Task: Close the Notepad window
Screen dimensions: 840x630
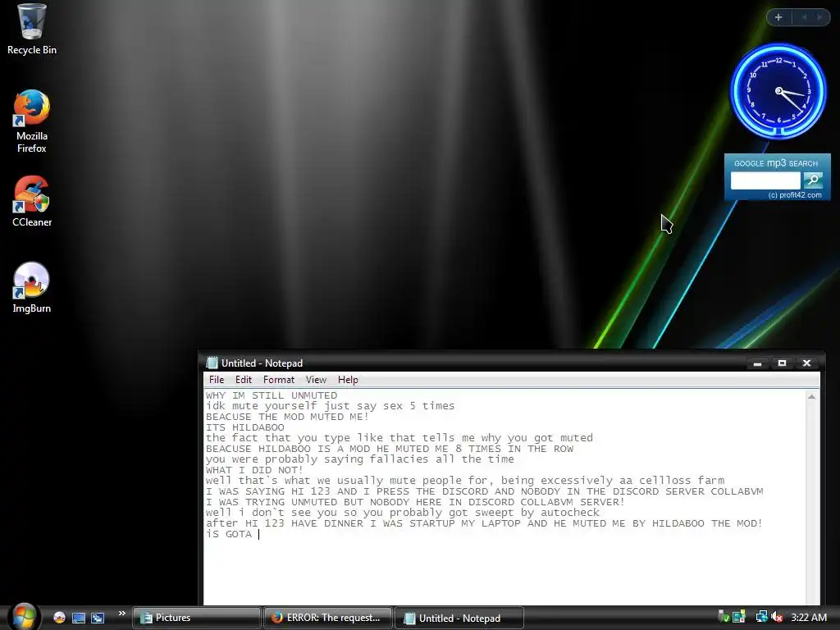Action: (807, 363)
